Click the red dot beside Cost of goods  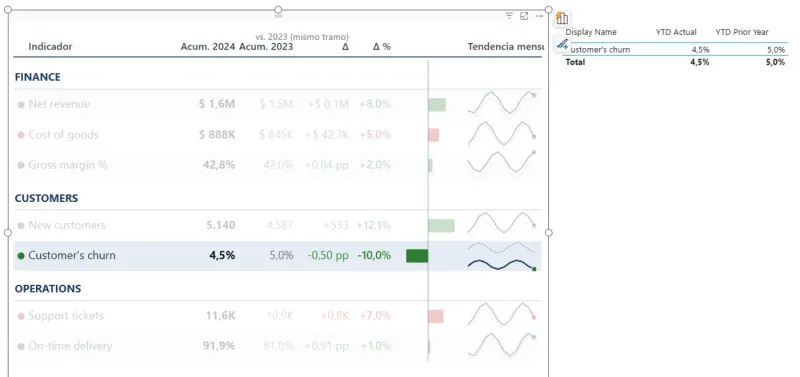pyautogui.click(x=21, y=135)
